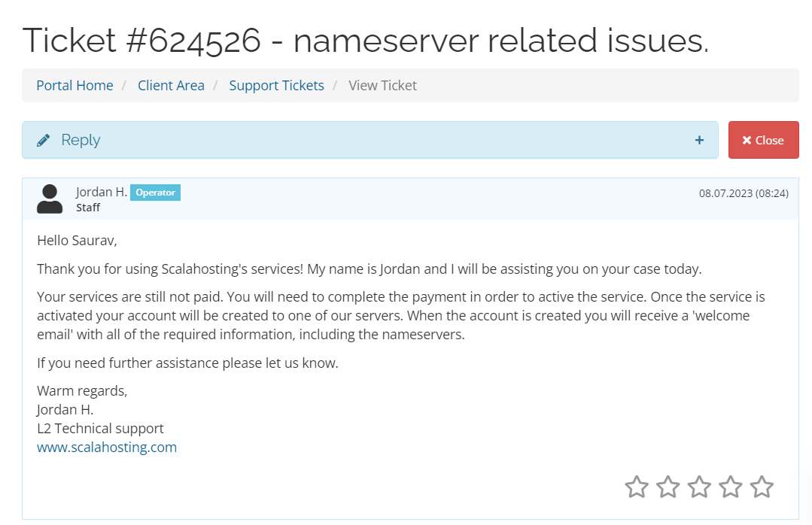Rate the reply three stars
The height and width of the screenshot is (525, 812).
coord(699,487)
